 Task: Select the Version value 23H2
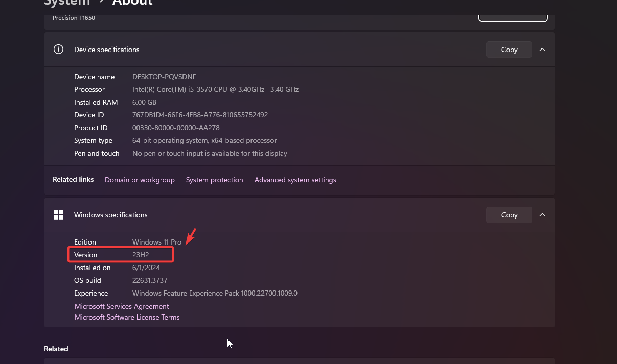point(141,255)
